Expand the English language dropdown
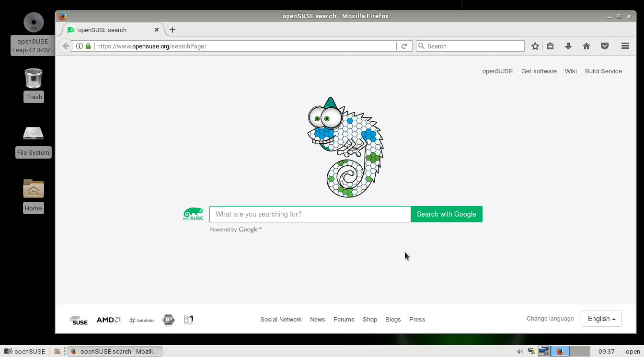The image size is (644, 357). [x=601, y=319]
